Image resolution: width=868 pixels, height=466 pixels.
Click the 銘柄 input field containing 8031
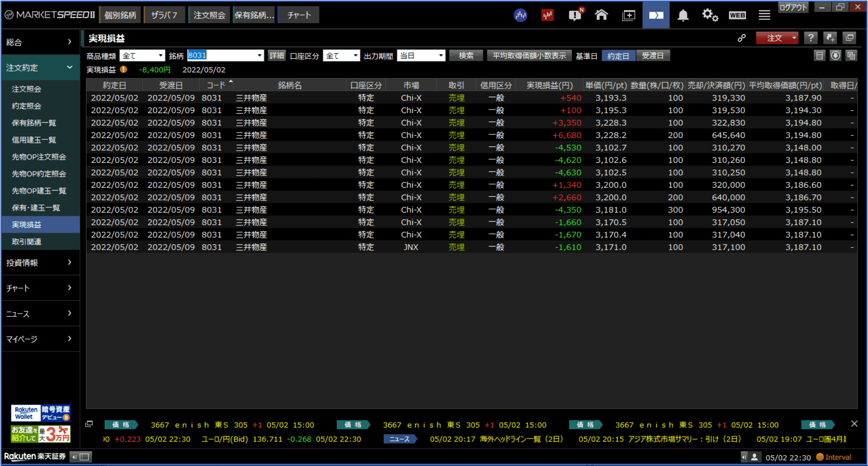(221, 56)
